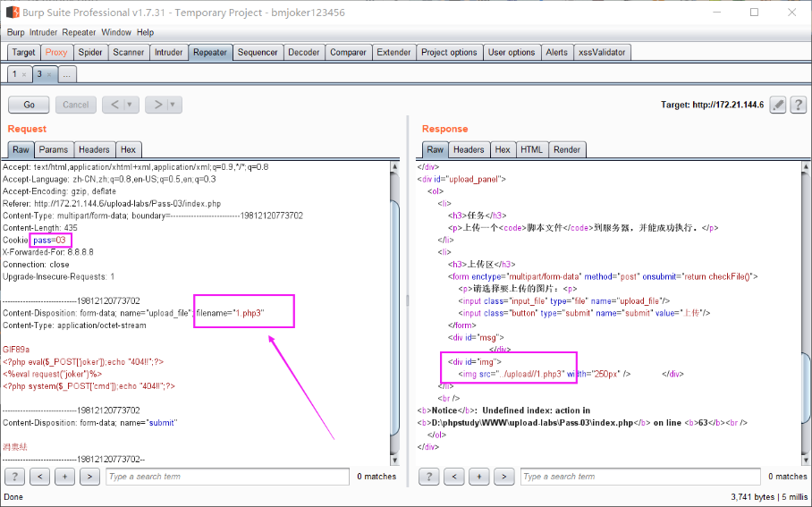Viewport: 812px width, 507px height.
Task: Switch to the Target tab
Action: (23, 52)
